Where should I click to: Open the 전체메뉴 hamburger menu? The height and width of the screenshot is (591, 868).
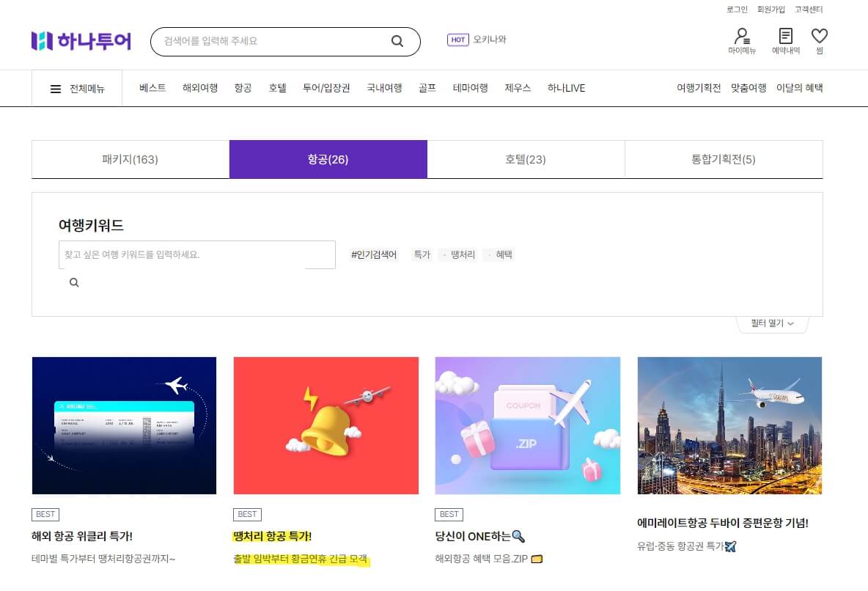pos(55,88)
